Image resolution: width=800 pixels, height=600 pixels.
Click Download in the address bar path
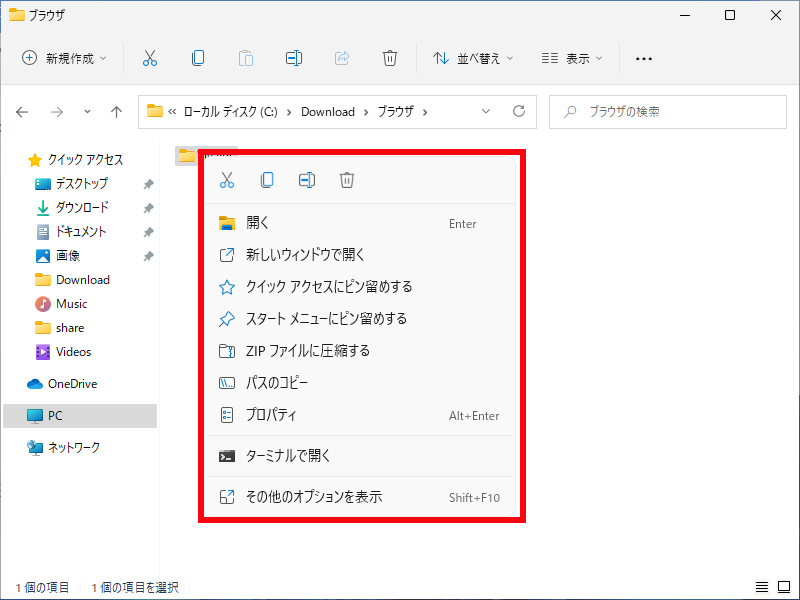[x=328, y=112]
